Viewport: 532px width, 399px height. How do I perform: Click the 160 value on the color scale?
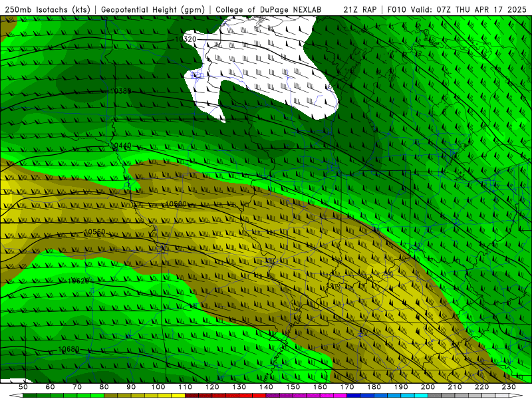coord(320,387)
